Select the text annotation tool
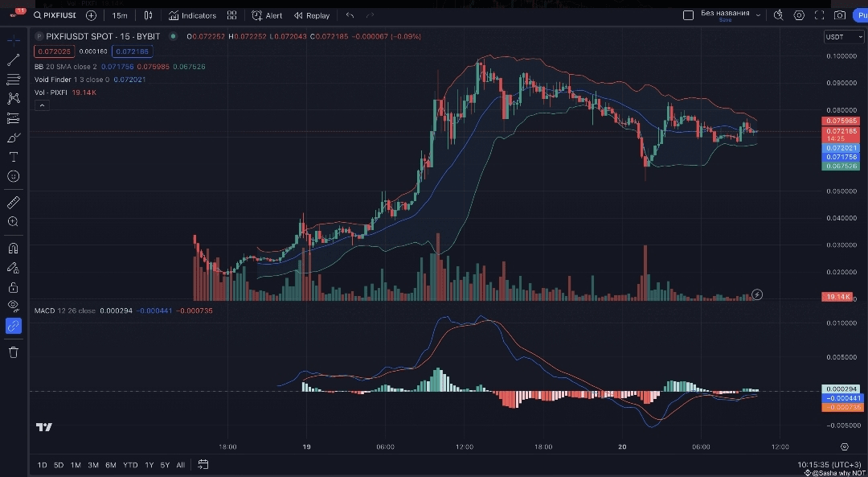868x477 pixels. (14, 157)
